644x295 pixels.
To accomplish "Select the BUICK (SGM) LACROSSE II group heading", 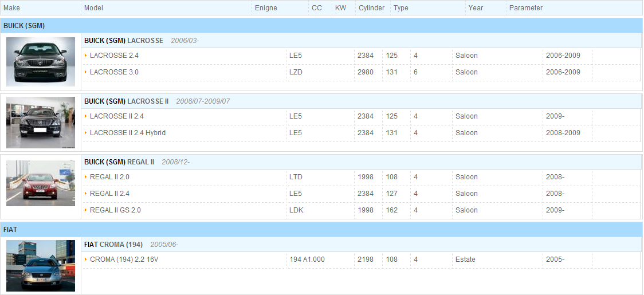I will (x=126, y=101).
